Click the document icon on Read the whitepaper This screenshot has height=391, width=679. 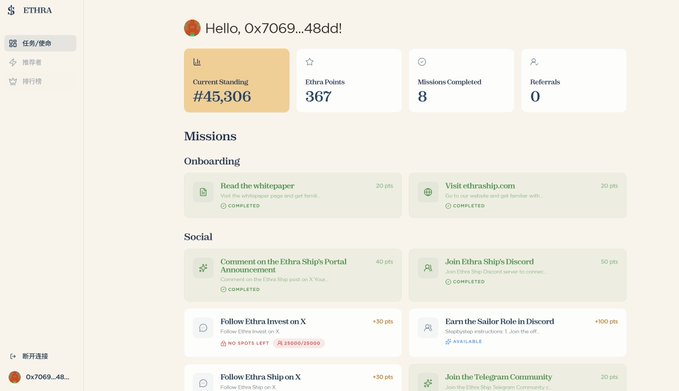203,192
